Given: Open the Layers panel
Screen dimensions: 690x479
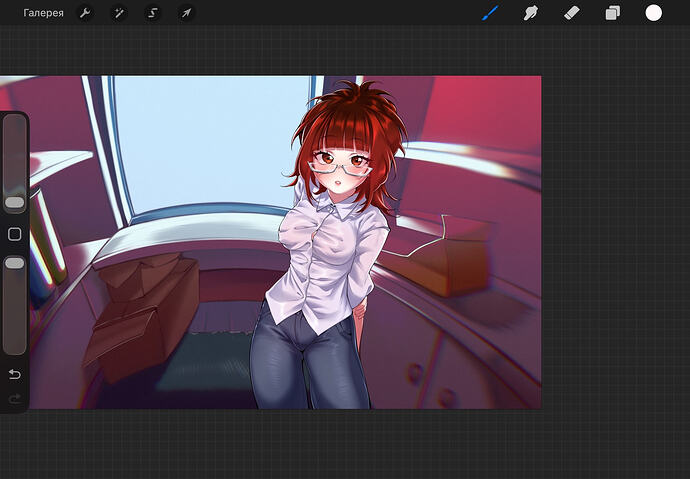Looking at the screenshot, I should pos(612,13).
